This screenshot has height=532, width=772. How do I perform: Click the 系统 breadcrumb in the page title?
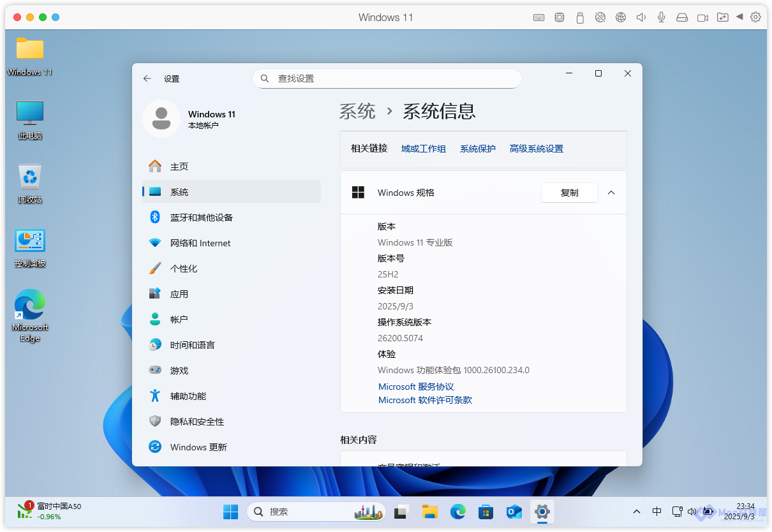[357, 111]
